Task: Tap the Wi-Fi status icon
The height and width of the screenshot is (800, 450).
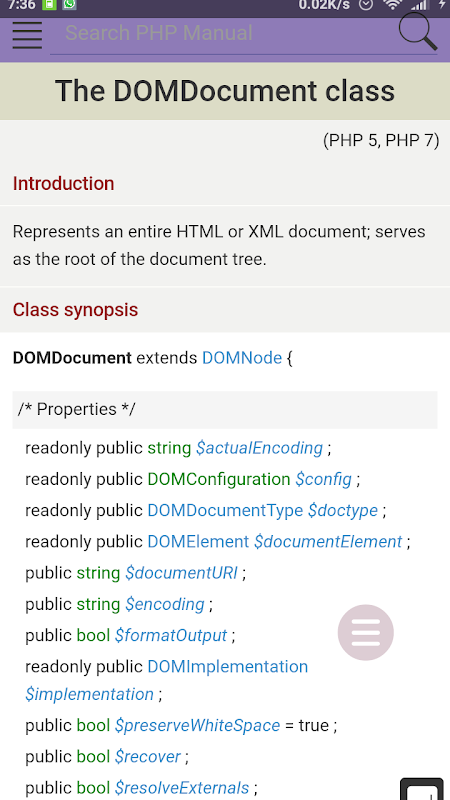Action: 393,5
